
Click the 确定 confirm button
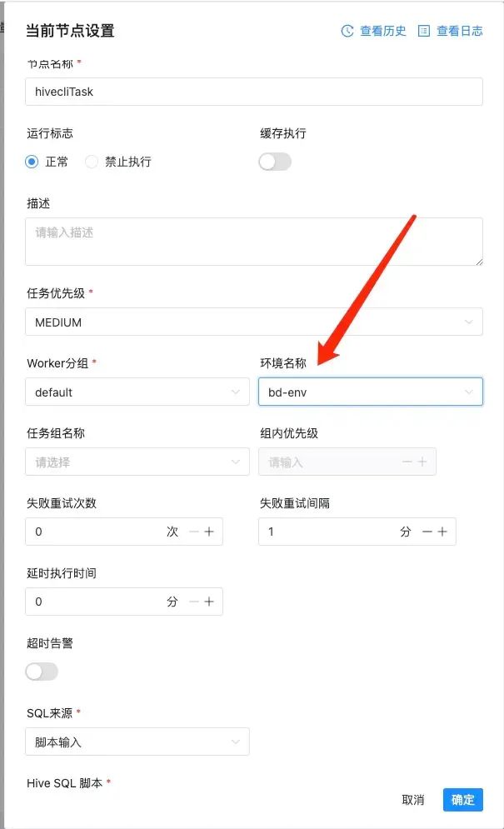462,800
